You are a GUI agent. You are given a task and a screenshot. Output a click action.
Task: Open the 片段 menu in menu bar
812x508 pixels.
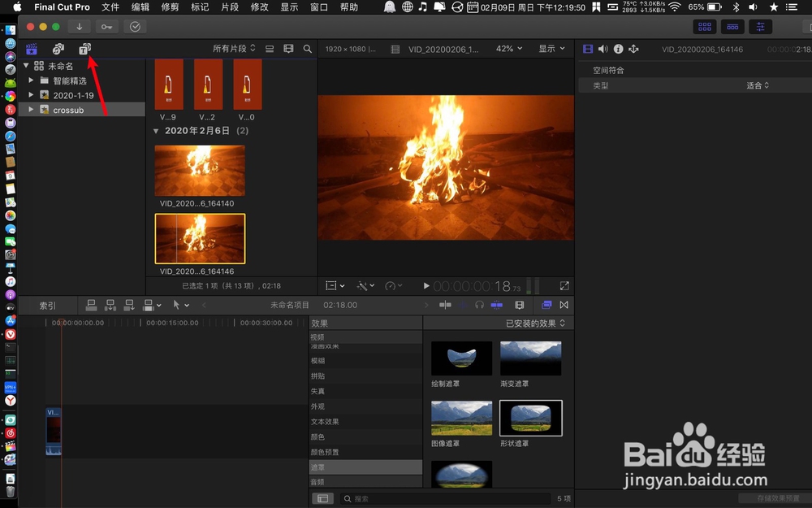click(230, 7)
